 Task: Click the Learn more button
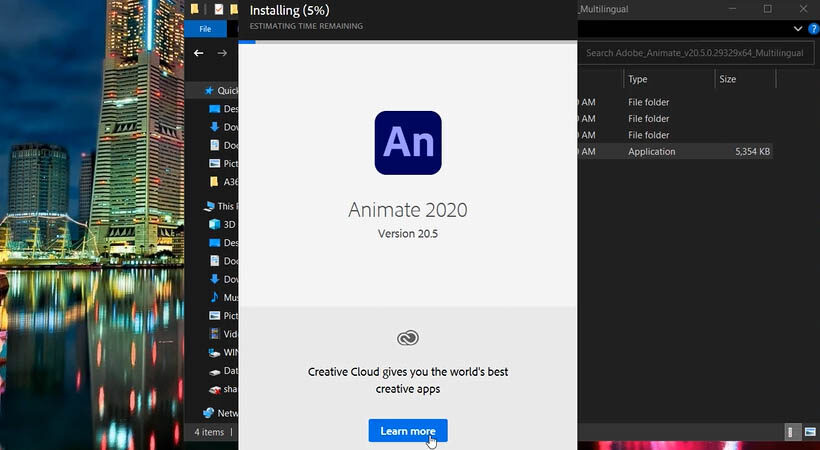(x=408, y=431)
